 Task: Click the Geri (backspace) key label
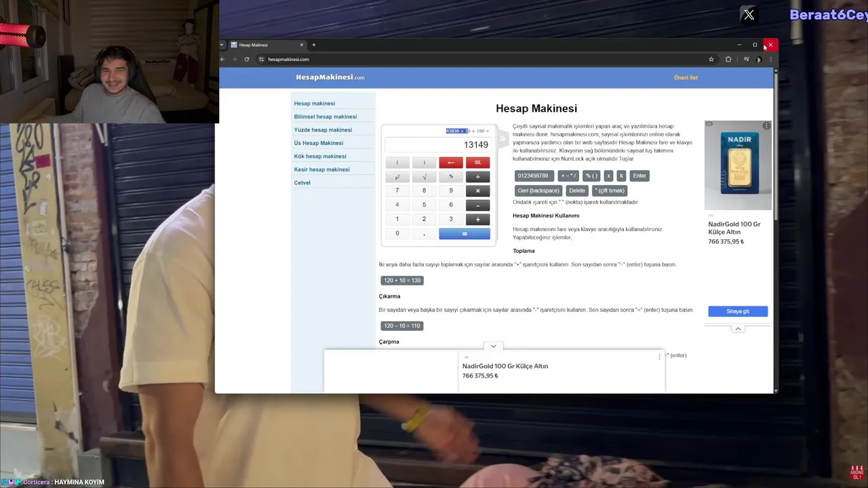click(538, 190)
